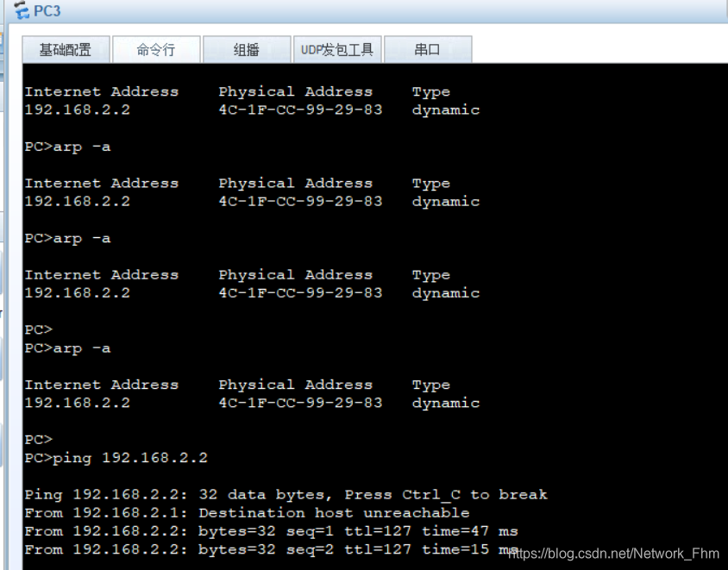728x570 pixels.
Task: Click inside the black terminal output area
Action: (375, 316)
